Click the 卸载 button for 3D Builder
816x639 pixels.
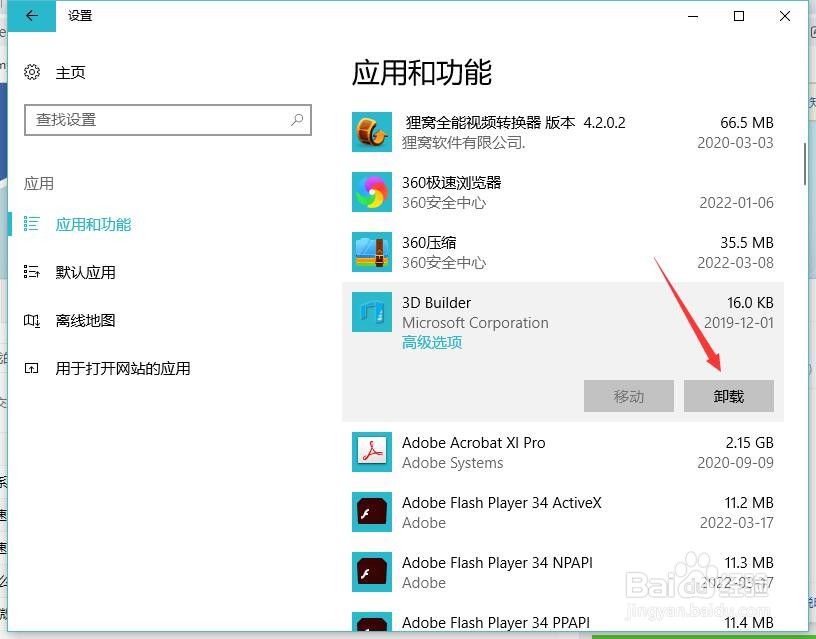tap(729, 396)
